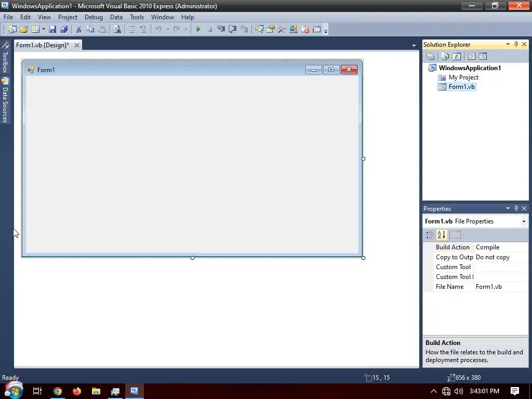This screenshot has width=532, height=399.
Task: Click the Properties icon in Solution Explorer toolbar
Action: [430, 56]
